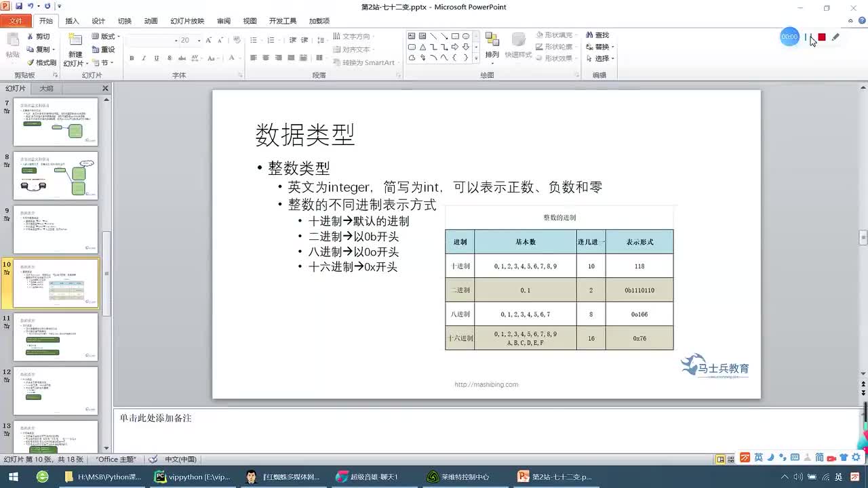Image resolution: width=868 pixels, height=488 pixels.
Task: Click the Redo icon in quick access toolbar
Action: [x=47, y=6]
